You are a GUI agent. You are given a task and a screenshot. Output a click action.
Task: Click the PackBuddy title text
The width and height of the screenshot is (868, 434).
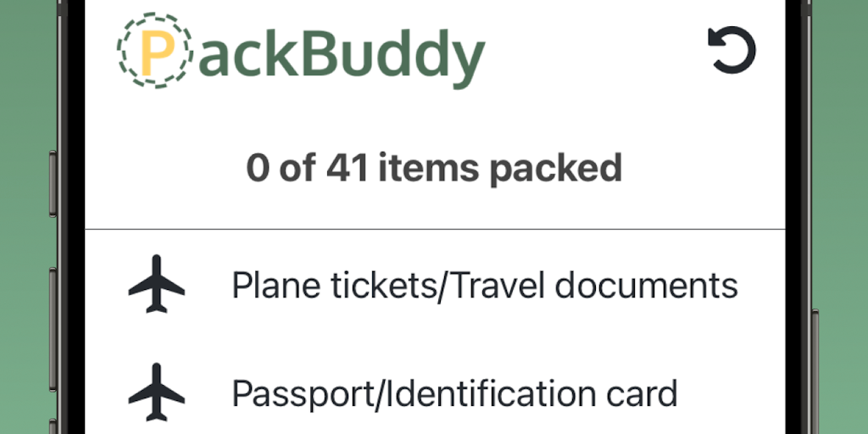(339, 54)
